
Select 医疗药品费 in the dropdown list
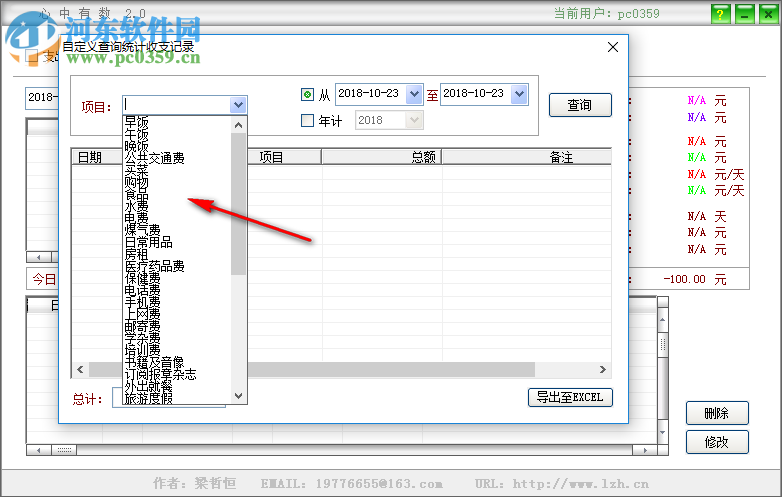click(155, 266)
